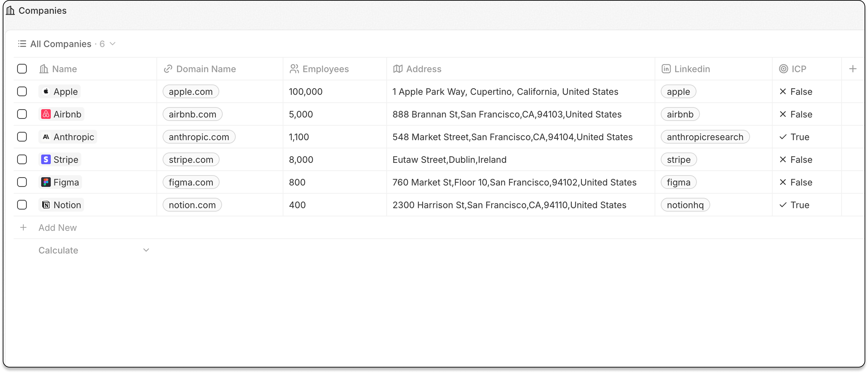868x373 pixels.
Task: Click the Notion logo icon
Action: click(46, 205)
